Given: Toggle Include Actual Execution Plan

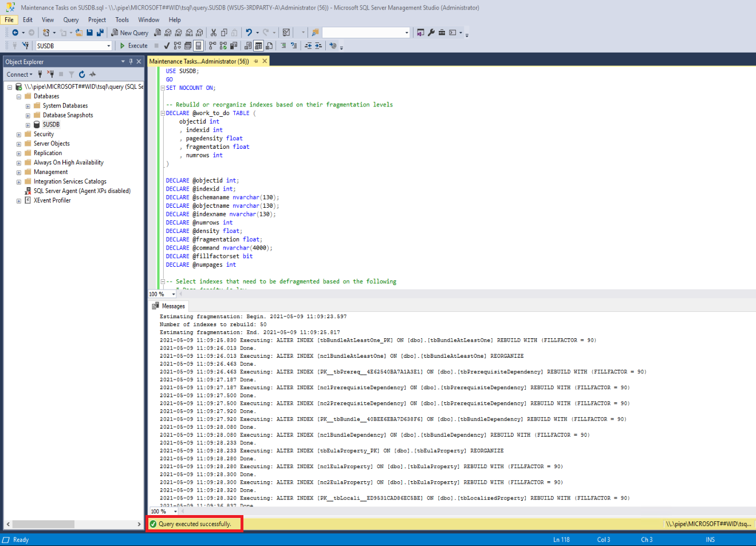Looking at the screenshot, I should [x=212, y=45].
